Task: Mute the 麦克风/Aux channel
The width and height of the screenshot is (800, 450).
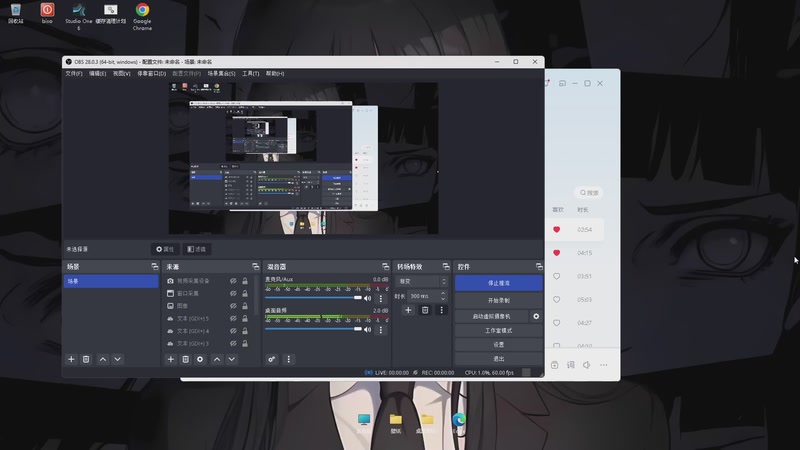Action: (367, 298)
